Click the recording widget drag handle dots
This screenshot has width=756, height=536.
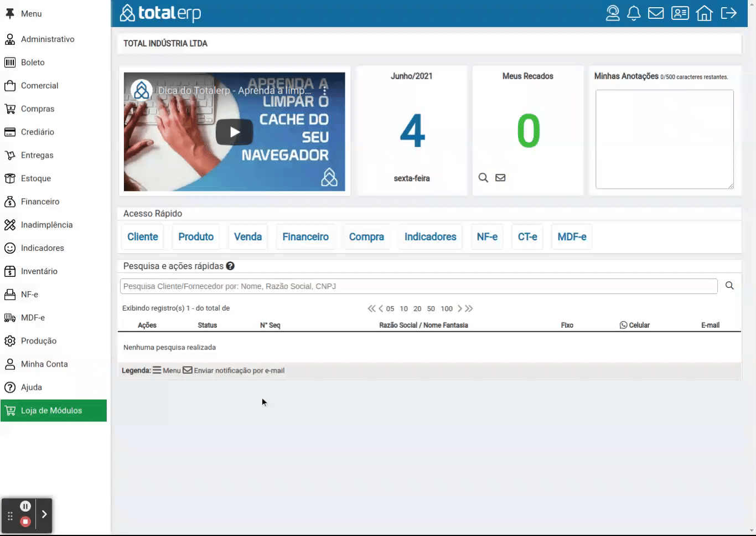click(10, 516)
